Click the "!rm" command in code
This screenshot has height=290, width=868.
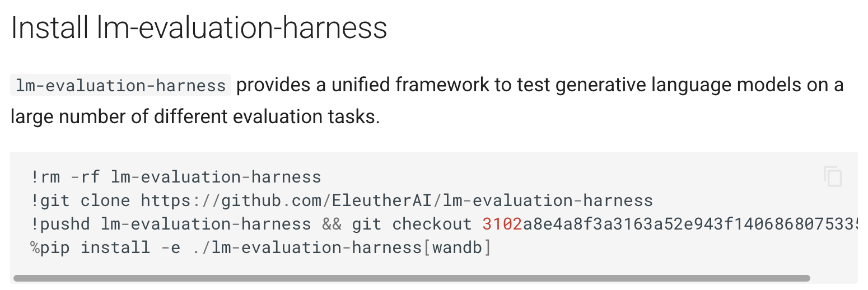(45, 177)
